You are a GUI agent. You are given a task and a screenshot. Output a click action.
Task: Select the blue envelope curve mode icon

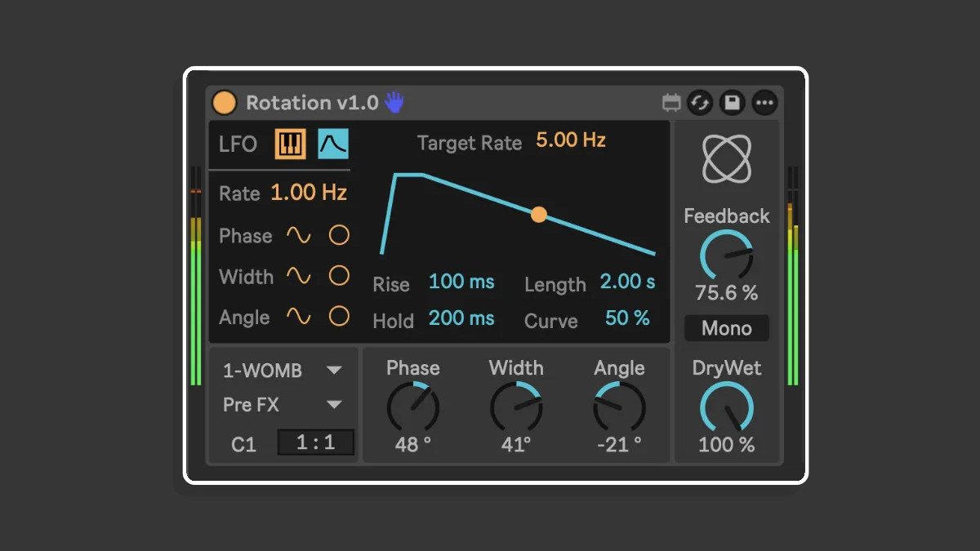coord(333,144)
